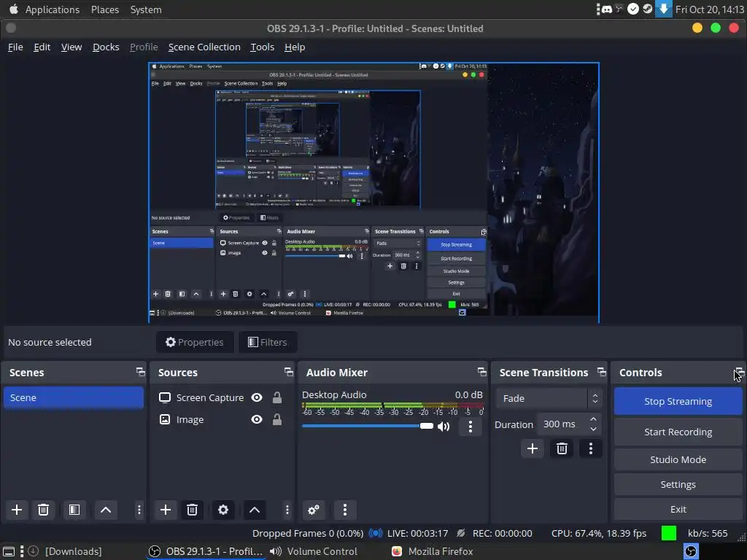Remove scene transition with trash icon
Image resolution: width=747 pixels, height=560 pixels.
pyautogui.click(x=562, y=448)
